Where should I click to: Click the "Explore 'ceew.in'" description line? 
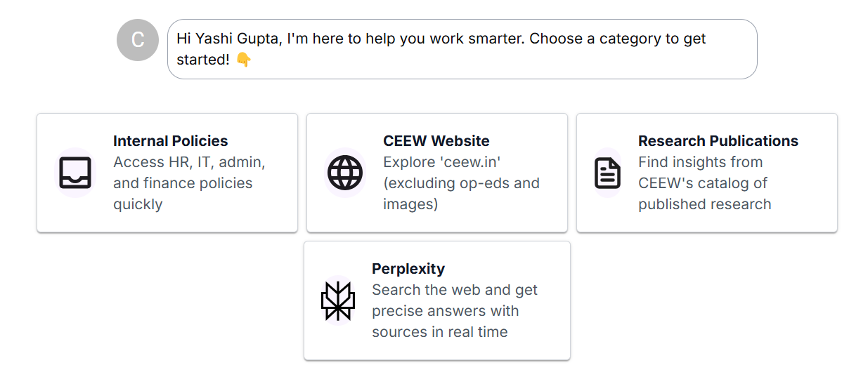[x=442, y=162]
